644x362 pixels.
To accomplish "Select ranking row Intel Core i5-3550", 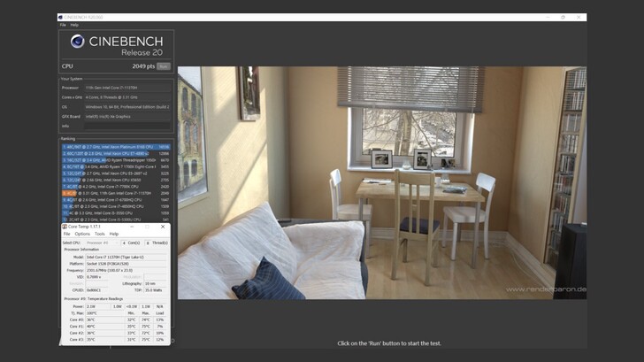I will [x=116, y=213].
